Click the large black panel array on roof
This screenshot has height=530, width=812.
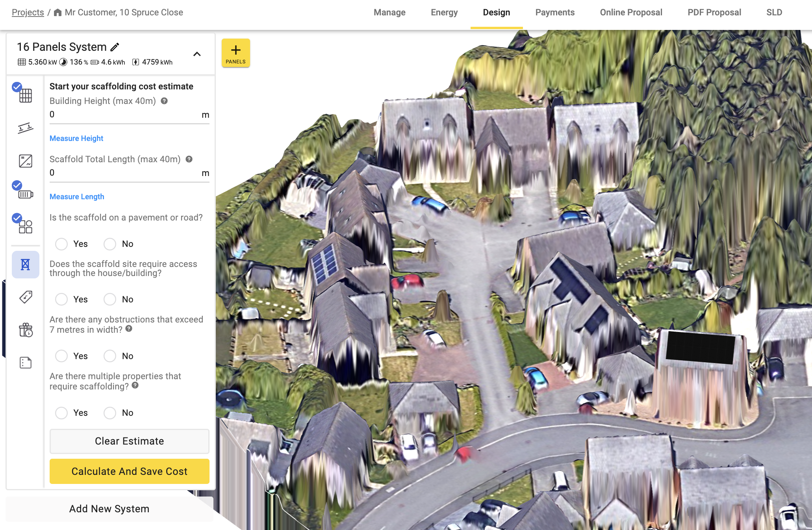[701, 347]
